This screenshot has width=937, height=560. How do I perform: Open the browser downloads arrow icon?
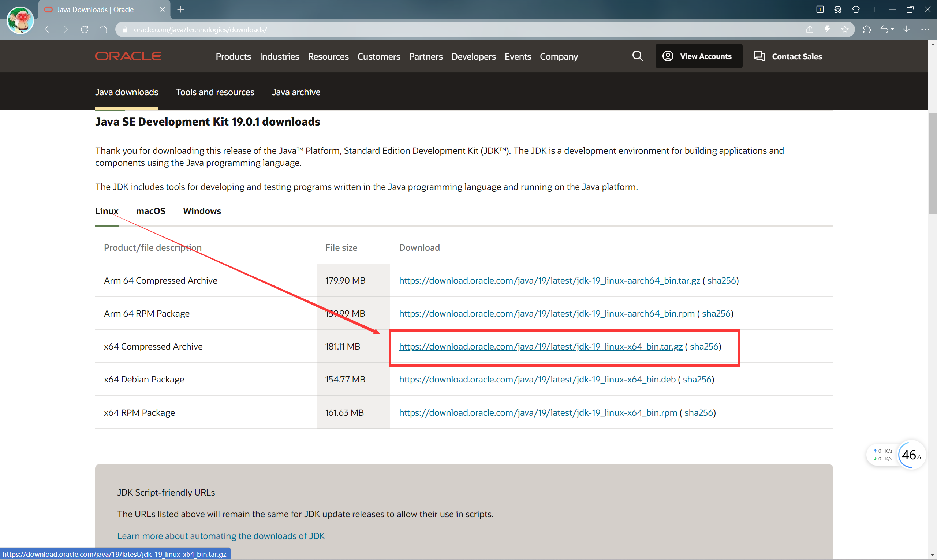tap(906, 29)
